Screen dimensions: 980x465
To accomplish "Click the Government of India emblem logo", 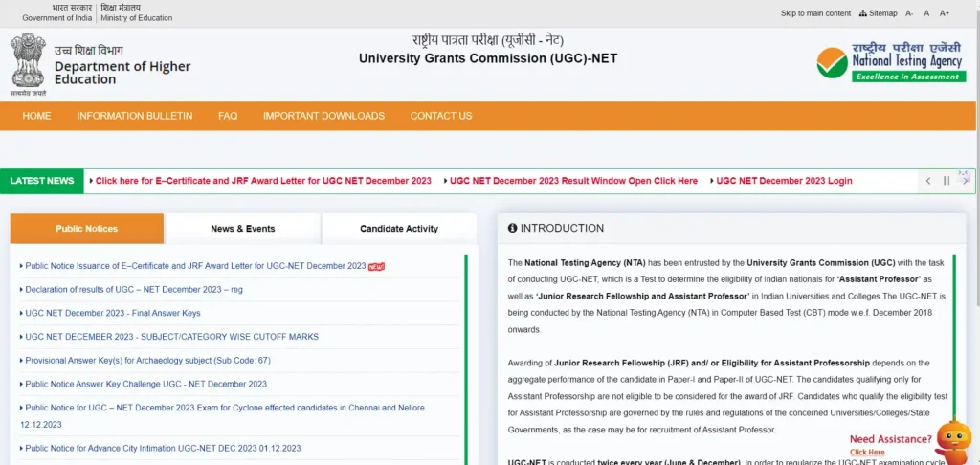I will tap(29, 64).
